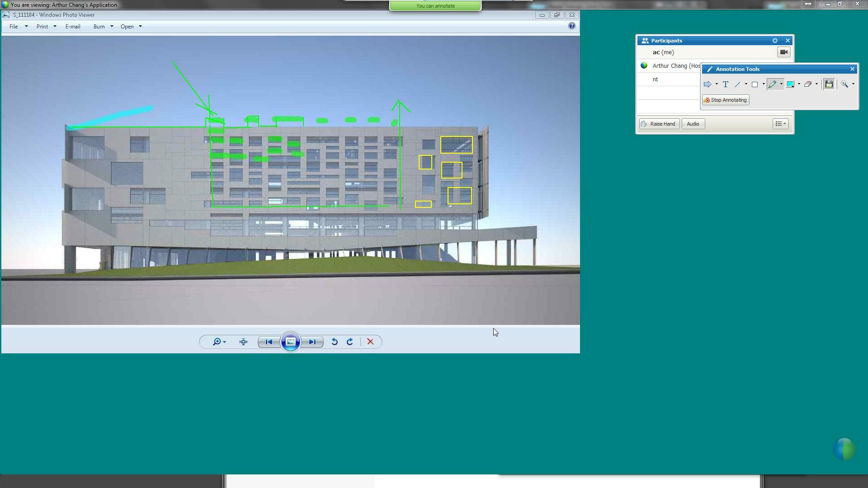Play slide show in Photo Viewer
The height and width of the screenshot is (488, 868).
tap(291, 342)
